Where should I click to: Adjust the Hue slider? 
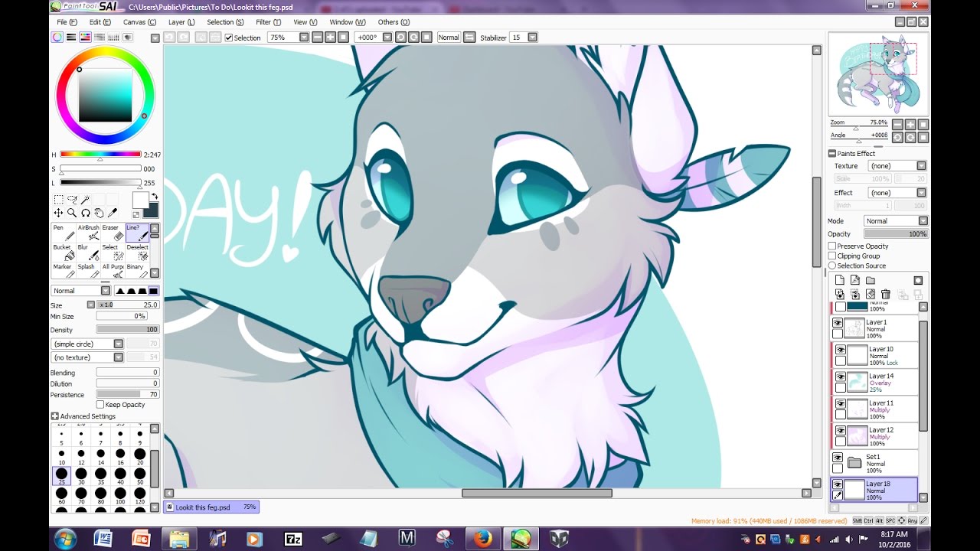tap(100, 155)
